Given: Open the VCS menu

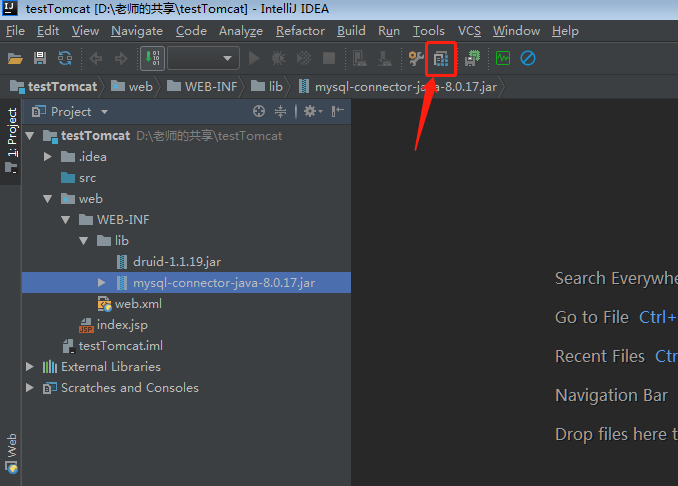Looking at the screenshot, I should click(469, 31).
